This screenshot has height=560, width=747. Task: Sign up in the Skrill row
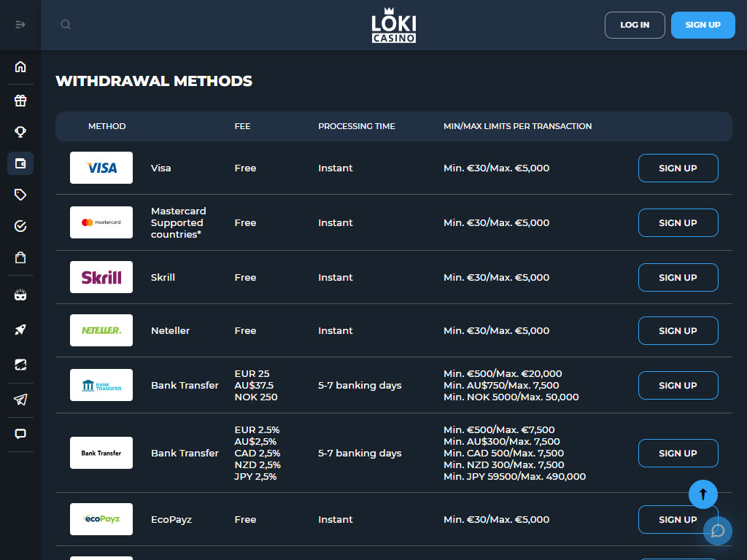point(678,277)
